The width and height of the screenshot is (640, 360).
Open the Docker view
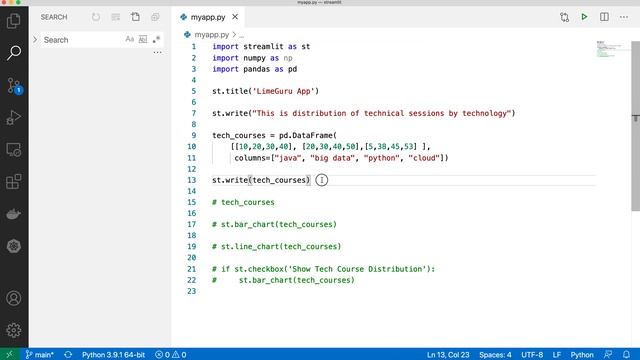(x=14, y=214)
